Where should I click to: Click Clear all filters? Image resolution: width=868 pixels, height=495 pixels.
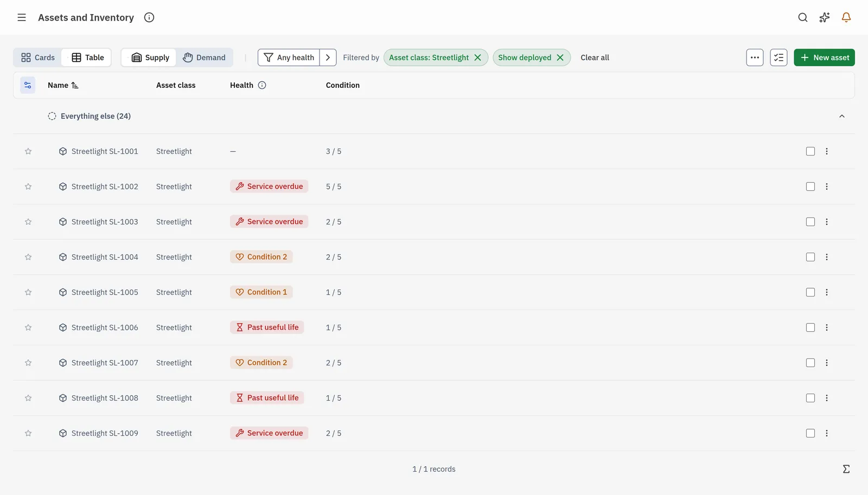click(595, 57)
